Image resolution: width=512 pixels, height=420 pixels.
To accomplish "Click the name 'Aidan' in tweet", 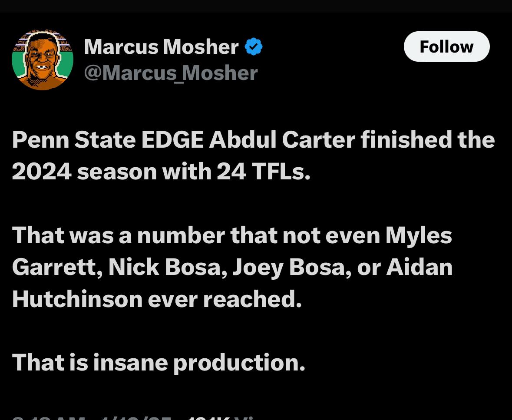I will click(x=420, y=267).
